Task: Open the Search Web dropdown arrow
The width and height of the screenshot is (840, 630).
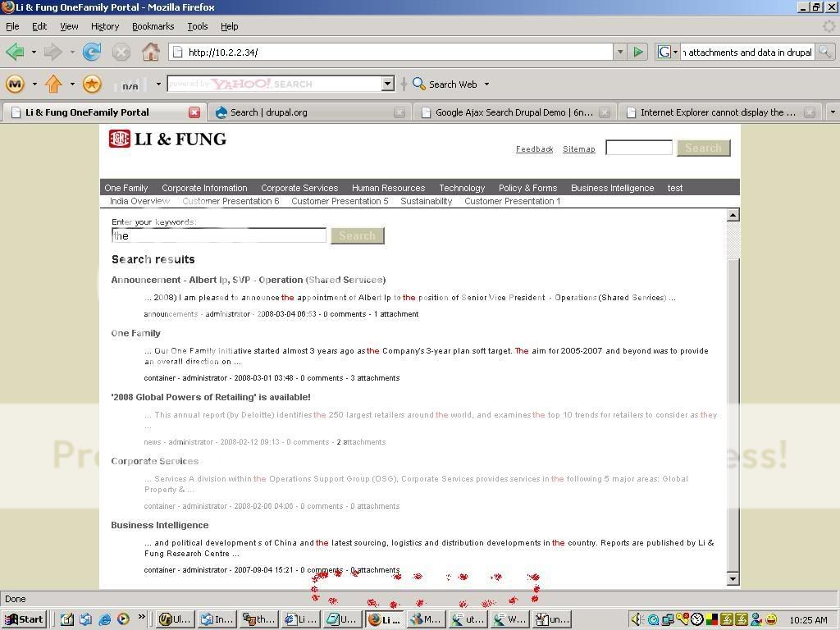Action: coord(486,84)
